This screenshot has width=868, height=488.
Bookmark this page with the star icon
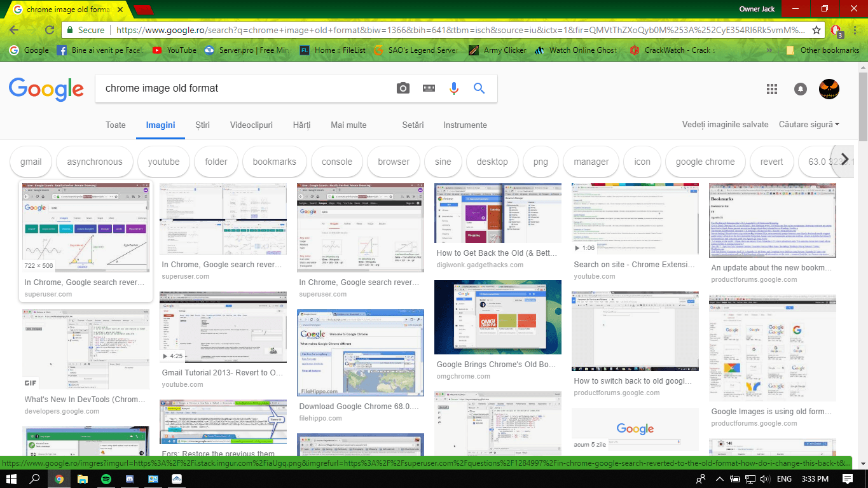pyautogui.click(x=817, y=30)
